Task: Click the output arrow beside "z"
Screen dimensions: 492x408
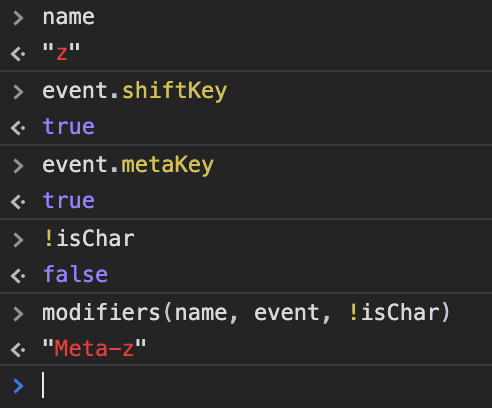Action: tap(18, 54)
